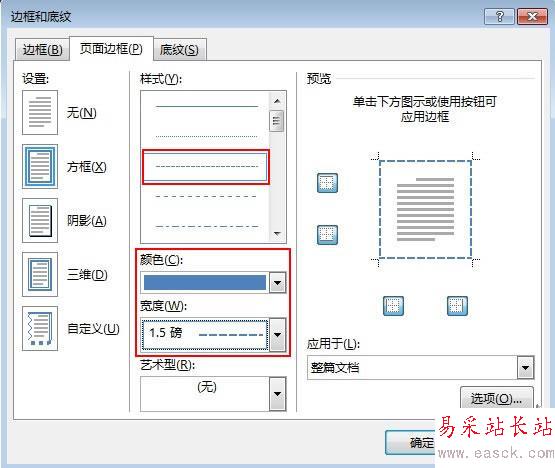Click style list scroll up arrow

[x=277, y=101]
